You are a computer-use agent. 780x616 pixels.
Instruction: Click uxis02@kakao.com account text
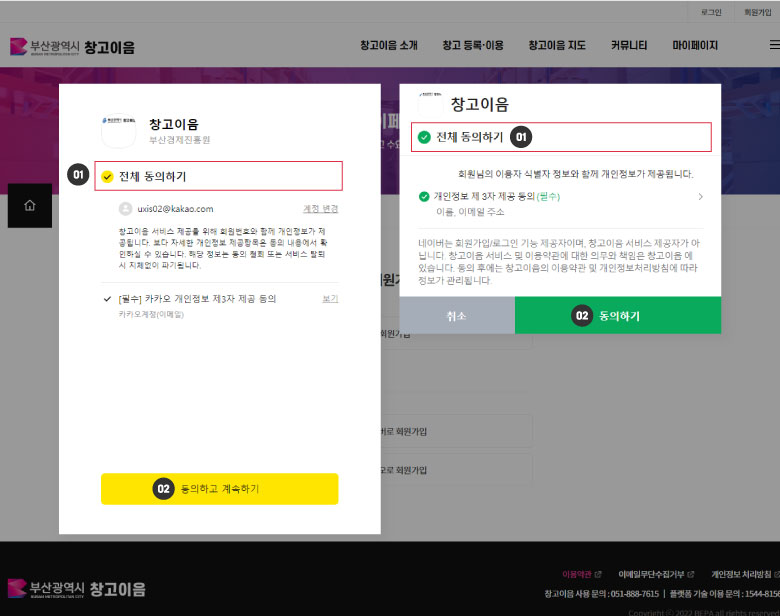coord(175,209)
